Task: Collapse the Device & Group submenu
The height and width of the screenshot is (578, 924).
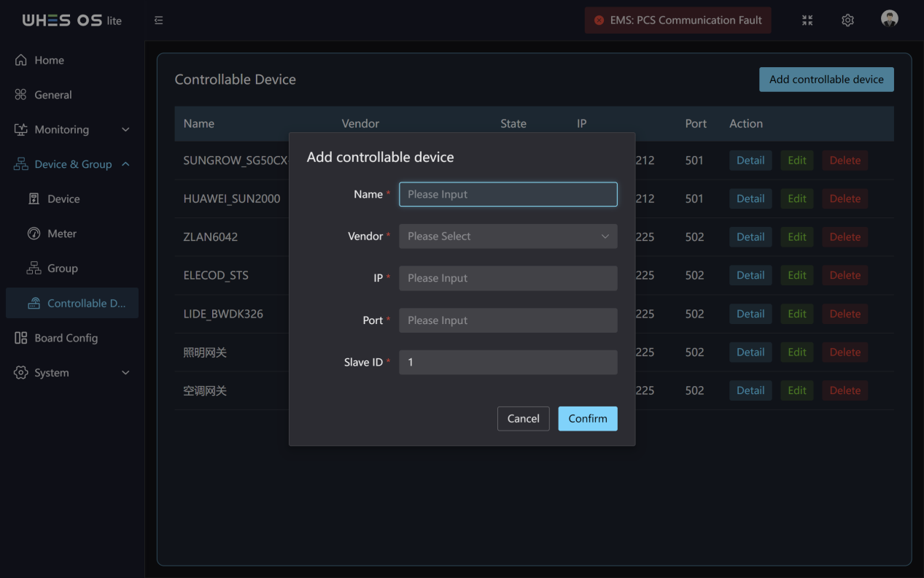Action: 125,164
